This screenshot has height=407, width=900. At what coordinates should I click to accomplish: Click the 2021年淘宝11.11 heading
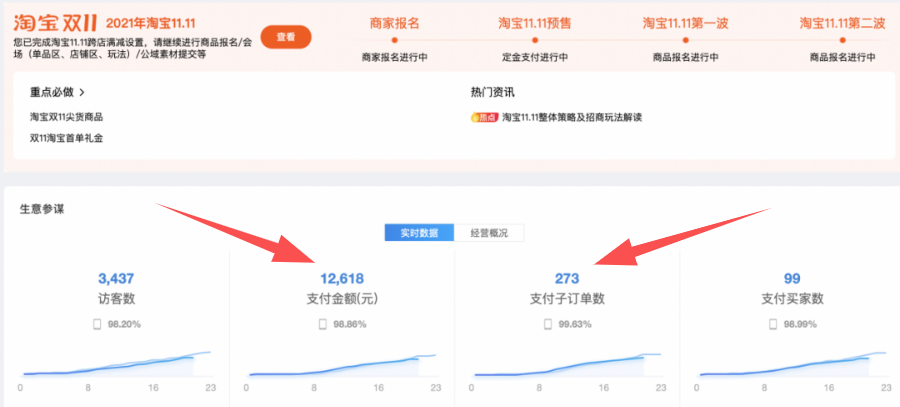point(151,24)
